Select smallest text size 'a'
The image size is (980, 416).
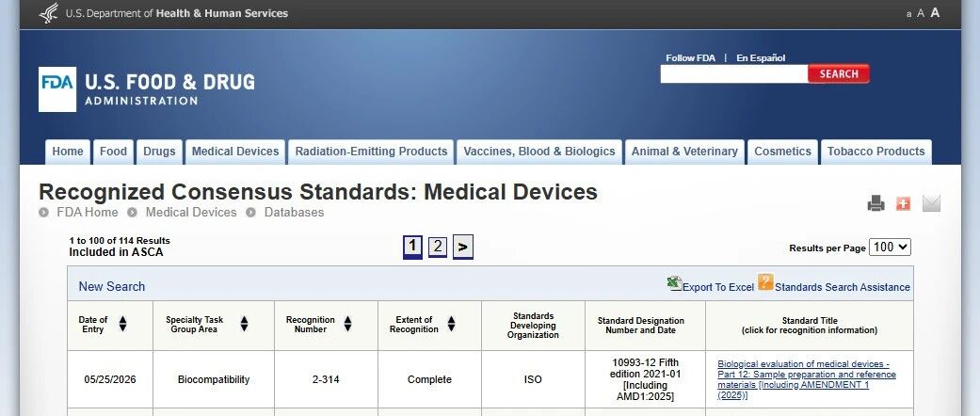pyautogui.click(x=908, y=14)
